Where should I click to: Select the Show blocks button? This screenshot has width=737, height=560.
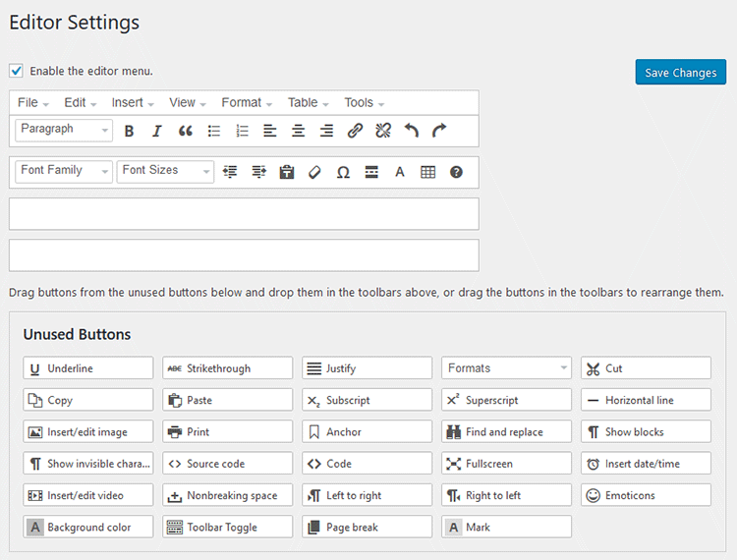click(646, 431)
